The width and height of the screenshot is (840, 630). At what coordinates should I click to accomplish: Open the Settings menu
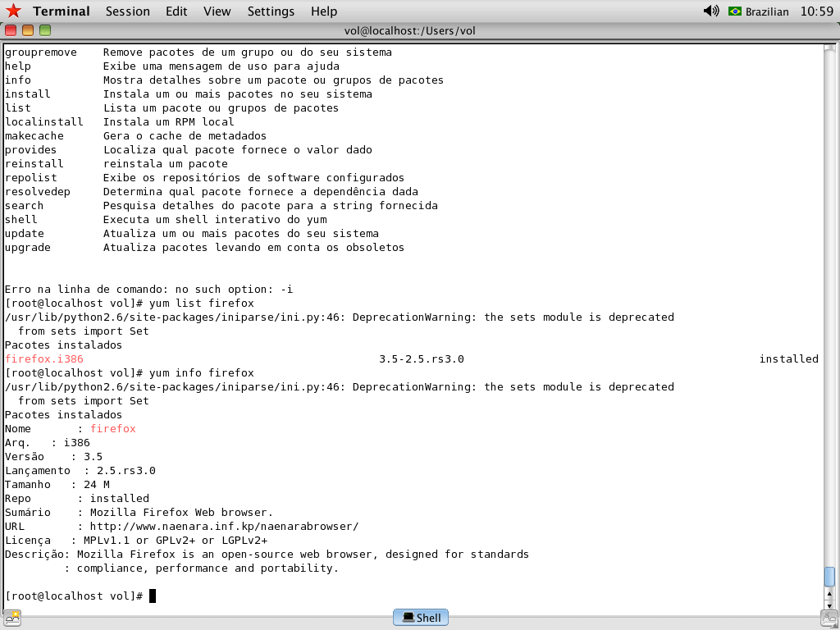point(271,11)
